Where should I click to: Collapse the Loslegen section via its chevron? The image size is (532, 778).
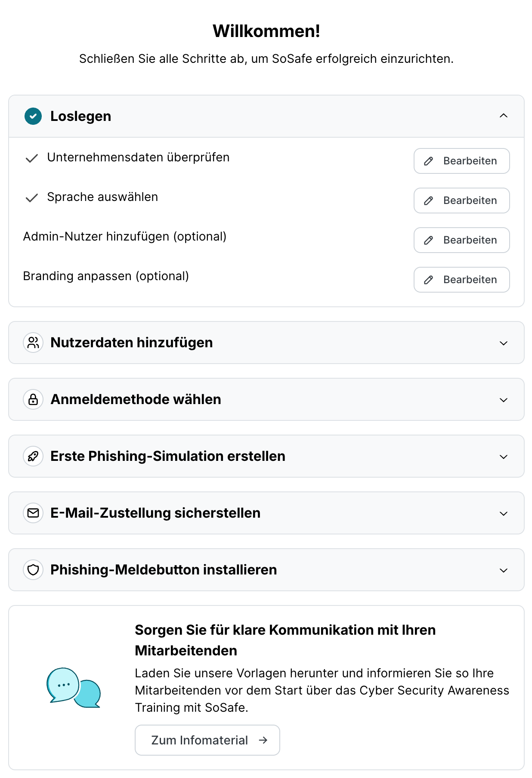click(x=503, y=116)
